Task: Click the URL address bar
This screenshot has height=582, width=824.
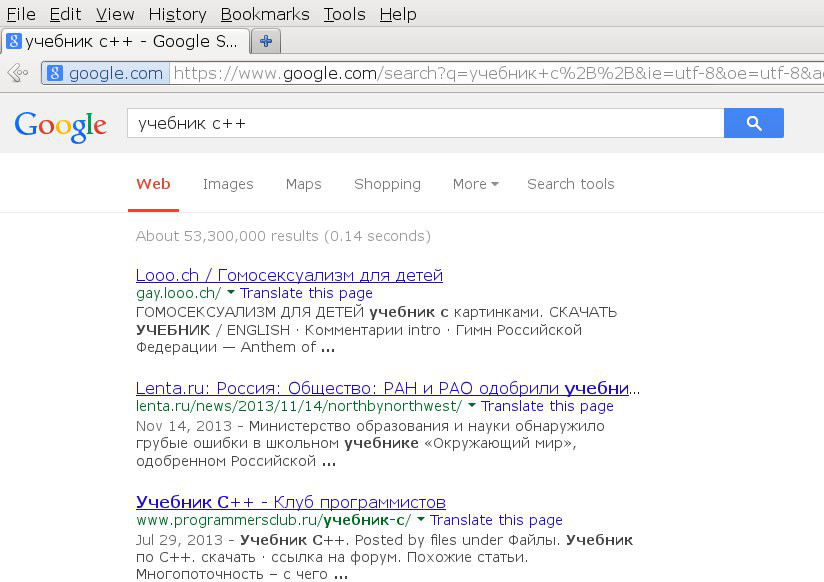Action: [497, 73]
